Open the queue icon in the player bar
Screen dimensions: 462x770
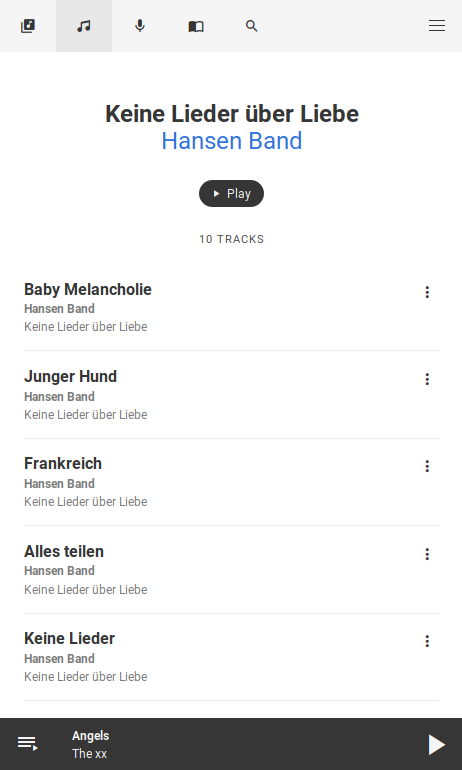point(28,744)
